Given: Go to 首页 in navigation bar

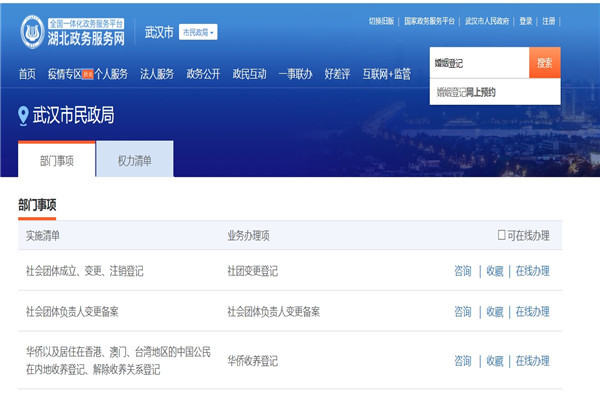Looking at the screenshot, I should (x=27, y=74).
